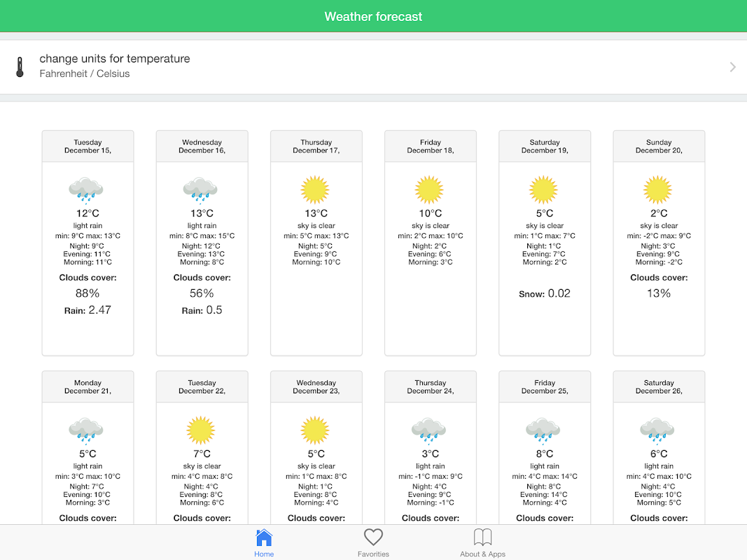Click the Friday December 18 date header
Image resolution: width=747 pixels, height=560 pixels.
click(431, 146)
